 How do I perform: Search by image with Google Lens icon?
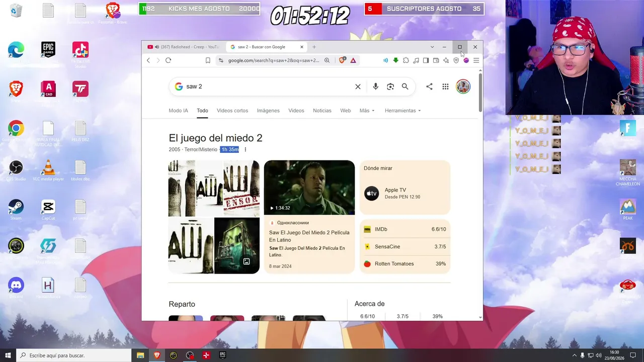390,86
